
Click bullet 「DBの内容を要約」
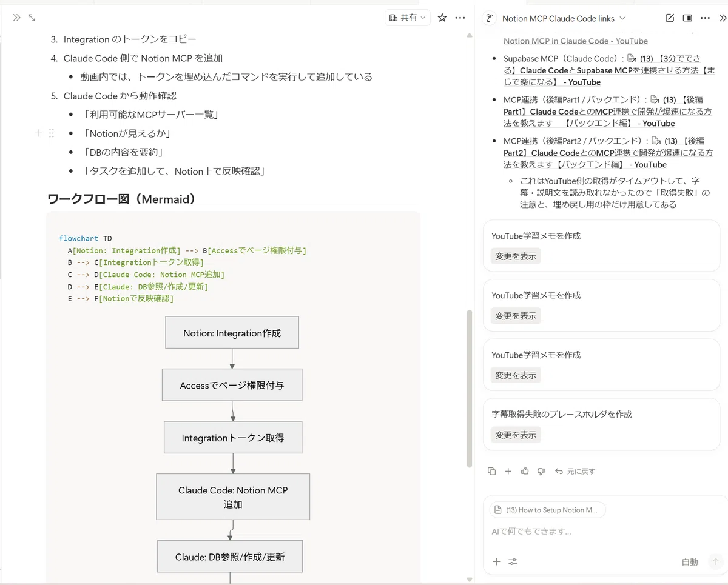pyautogui.click(x=125, y=152)
